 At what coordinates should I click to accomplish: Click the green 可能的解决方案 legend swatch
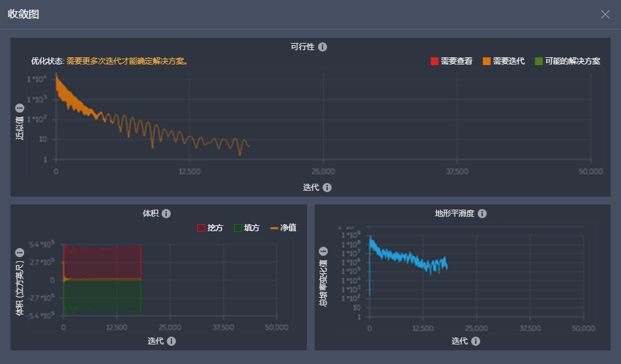(x=539, y=61)
